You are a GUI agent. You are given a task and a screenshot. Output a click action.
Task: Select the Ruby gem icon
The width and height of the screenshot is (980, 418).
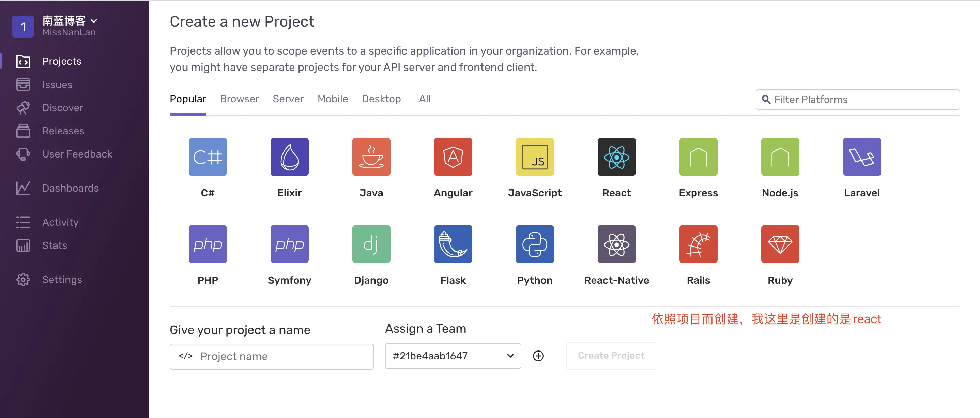pos(780,244)
